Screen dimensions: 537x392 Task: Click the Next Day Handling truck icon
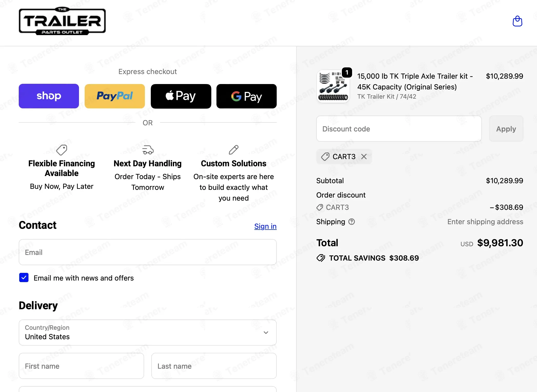148,150
